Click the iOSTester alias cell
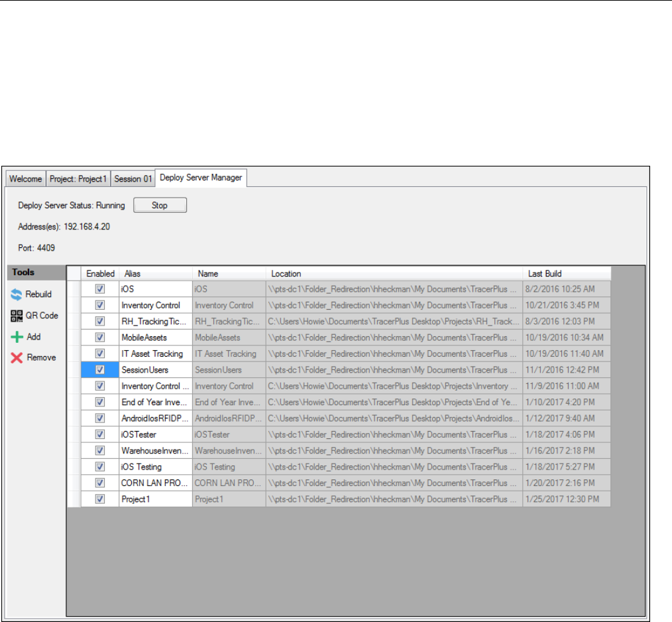Image resolution: width=672 pixels, height=622 pixels. point(156,434)
